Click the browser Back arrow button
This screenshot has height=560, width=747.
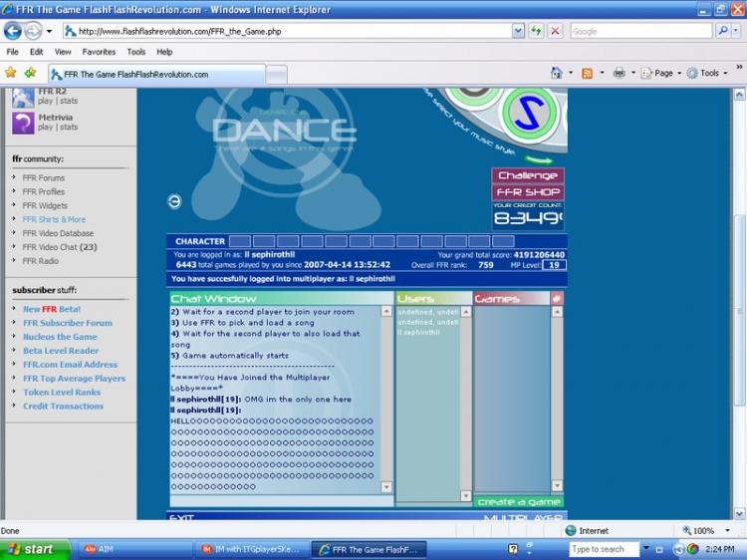click(13, 31)
